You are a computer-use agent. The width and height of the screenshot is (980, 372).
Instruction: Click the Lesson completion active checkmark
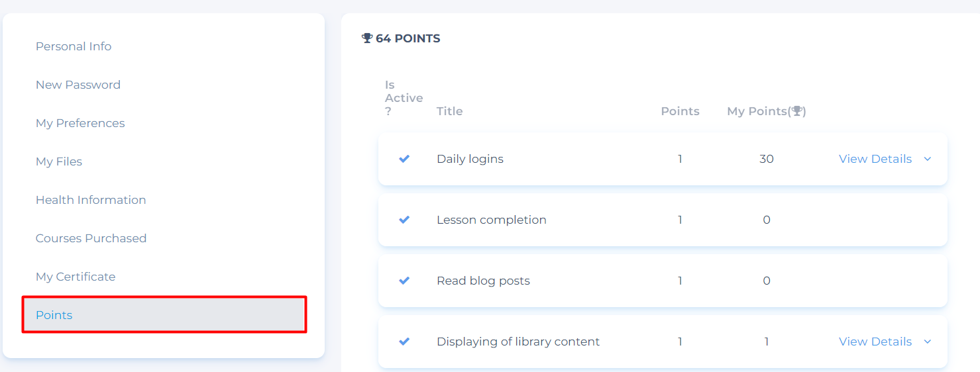pos(404,220)
